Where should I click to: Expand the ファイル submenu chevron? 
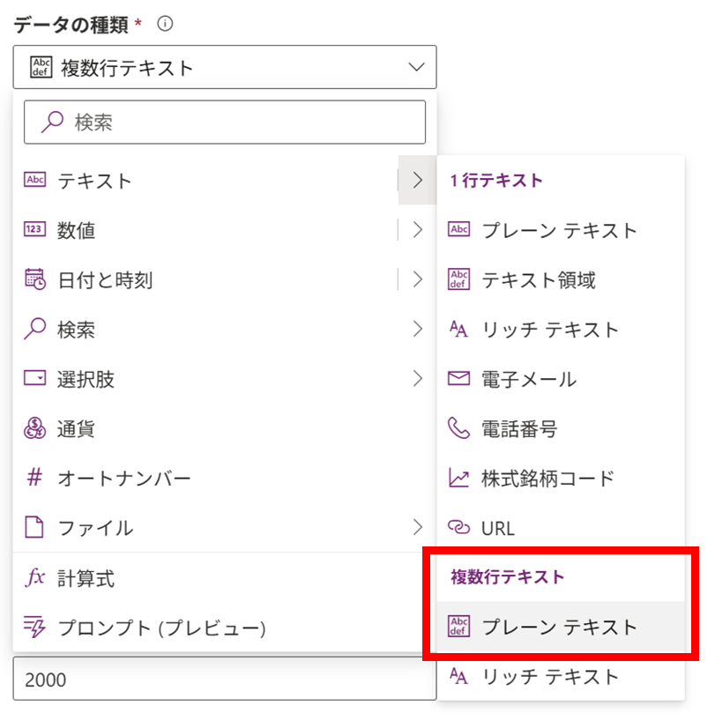click(x=418, y=528)
